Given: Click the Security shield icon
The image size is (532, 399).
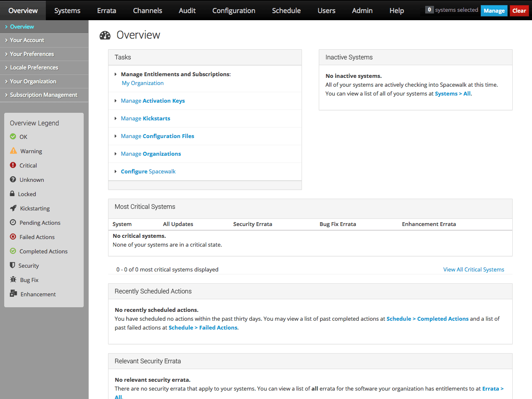Looking at the screenshot, I should [x=13, y=266].
